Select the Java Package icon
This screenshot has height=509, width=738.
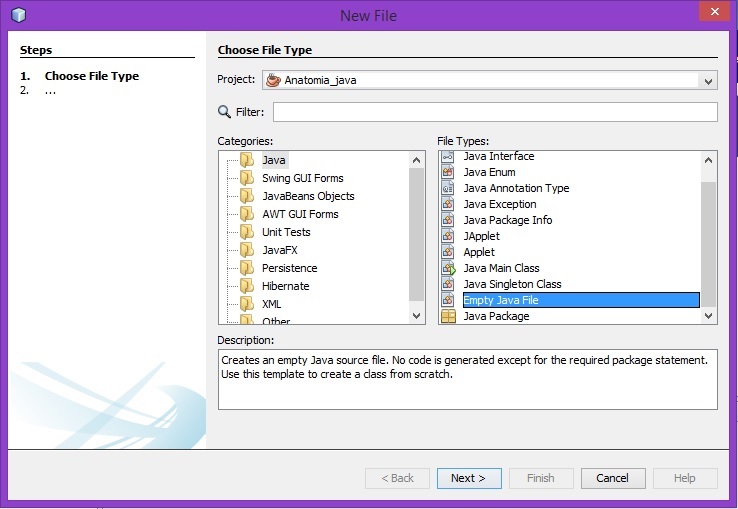[448, 316]
